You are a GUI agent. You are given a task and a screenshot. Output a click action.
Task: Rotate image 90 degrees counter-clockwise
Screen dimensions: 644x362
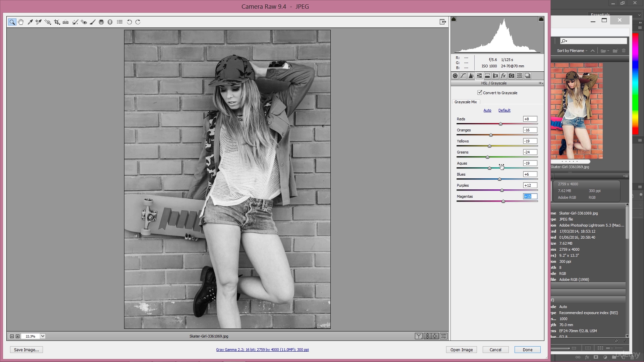129,22
